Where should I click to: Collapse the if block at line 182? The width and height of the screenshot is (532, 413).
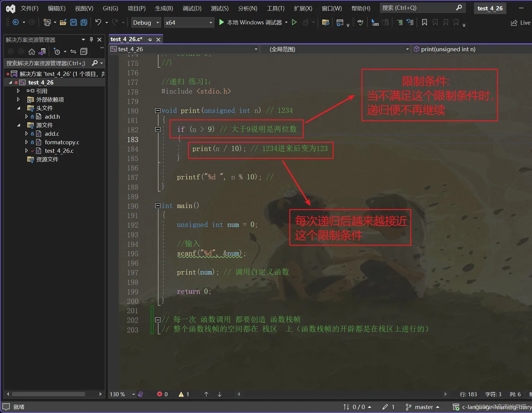click(x=158, y=129)
